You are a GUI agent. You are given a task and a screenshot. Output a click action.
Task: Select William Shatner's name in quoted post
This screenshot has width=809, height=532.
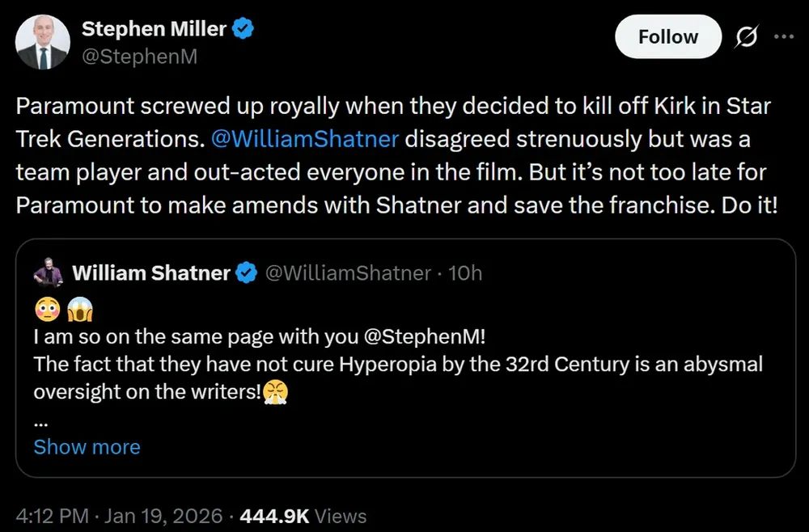click(x=151, y=273)
